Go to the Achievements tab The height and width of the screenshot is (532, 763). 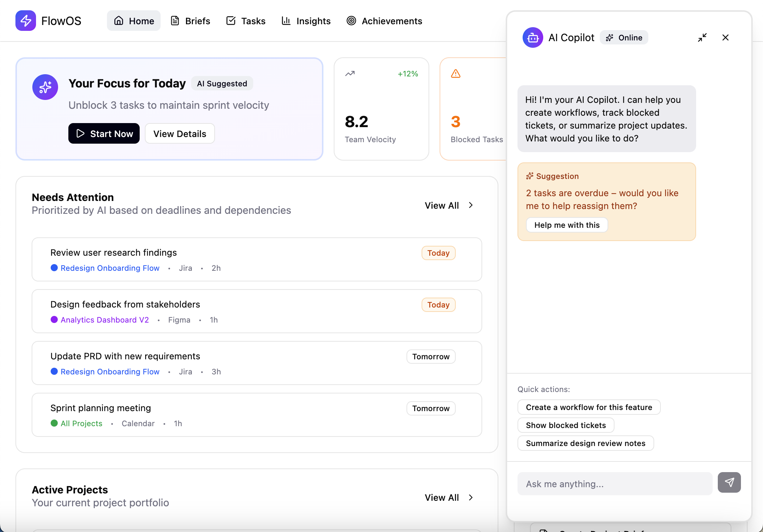pos(384,21)
